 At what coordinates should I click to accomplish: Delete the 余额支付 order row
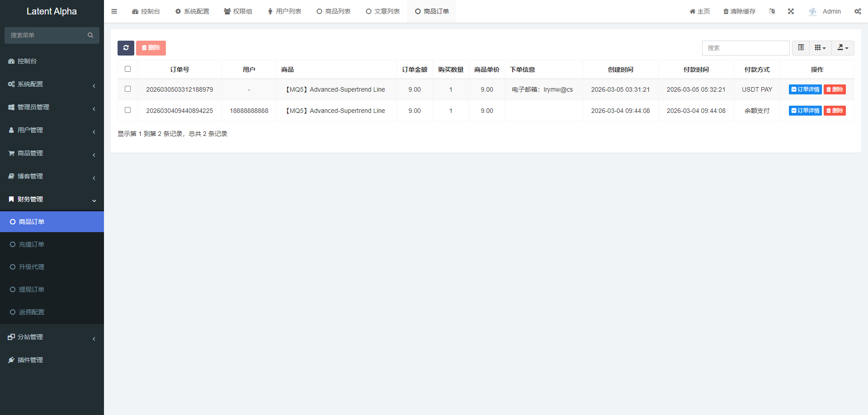(835, 111)
